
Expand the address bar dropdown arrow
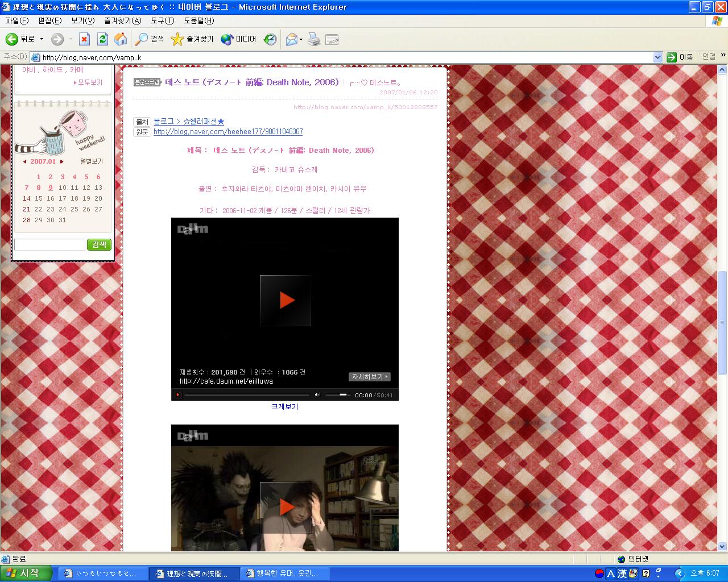(657, 57)
